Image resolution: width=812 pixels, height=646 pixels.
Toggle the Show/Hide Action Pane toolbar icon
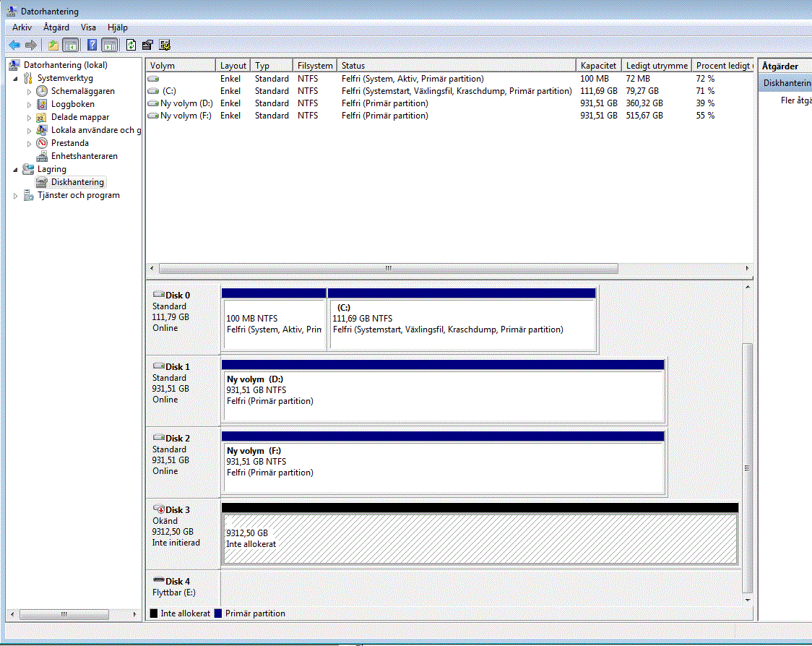point(109,45)
